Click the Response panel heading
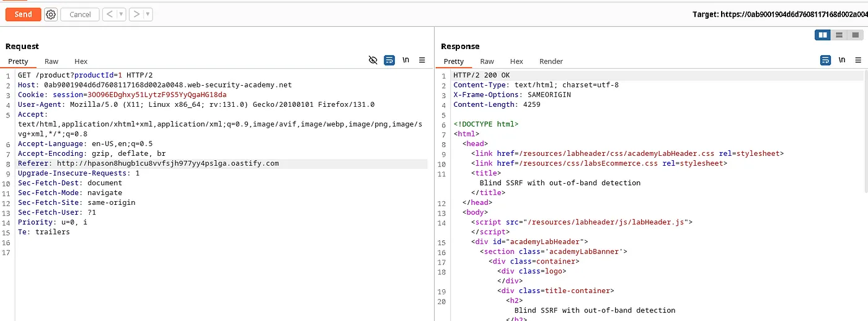This screenshot has height=321, width=868. point(460,47)
